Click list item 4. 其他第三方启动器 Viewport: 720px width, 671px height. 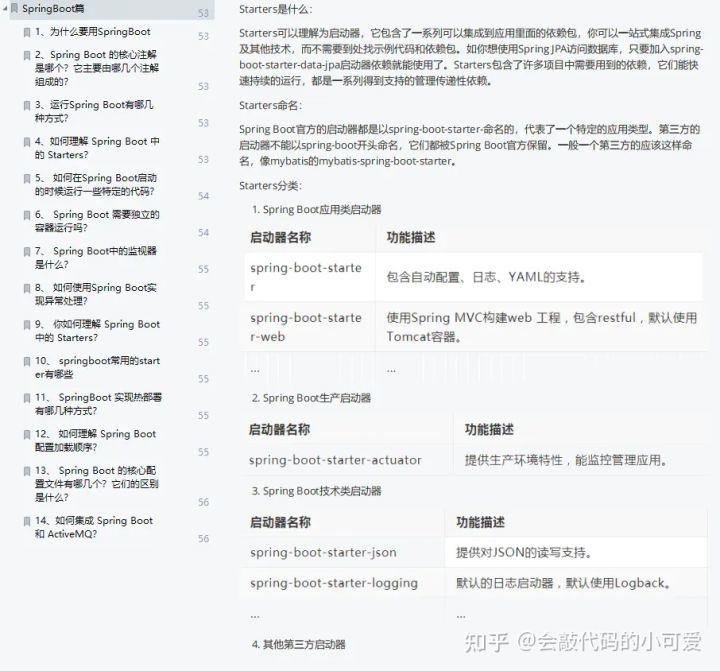298,644
